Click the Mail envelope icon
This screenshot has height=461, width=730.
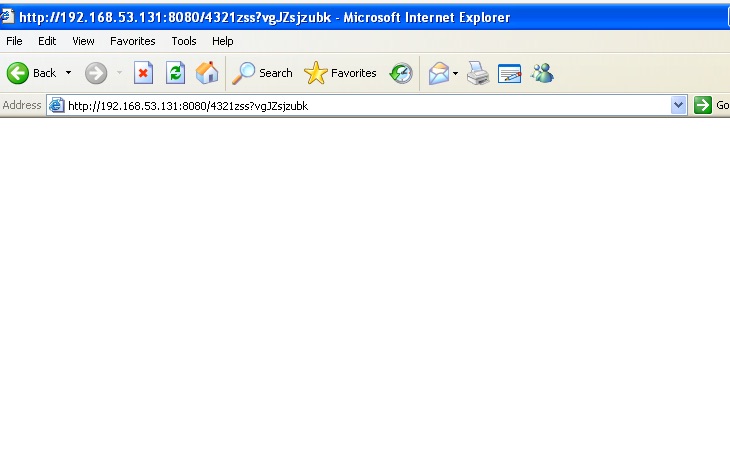(439, 73)
